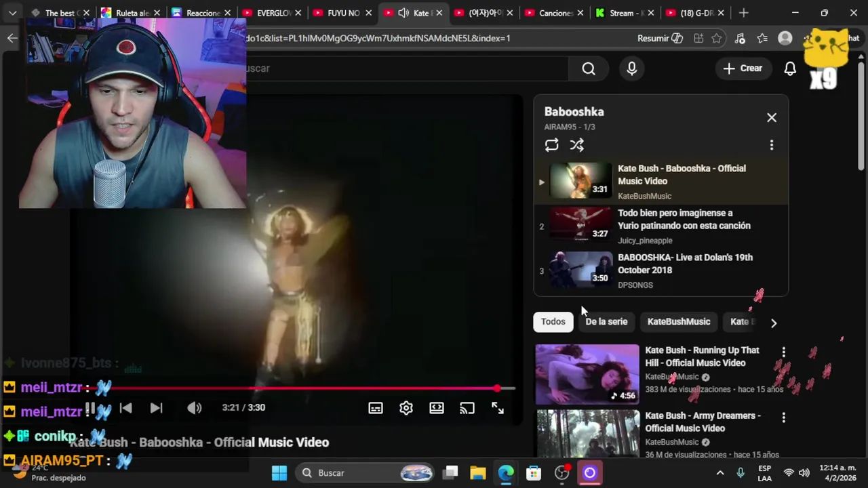Enter fullscreen video mode

tap(498, 408)
